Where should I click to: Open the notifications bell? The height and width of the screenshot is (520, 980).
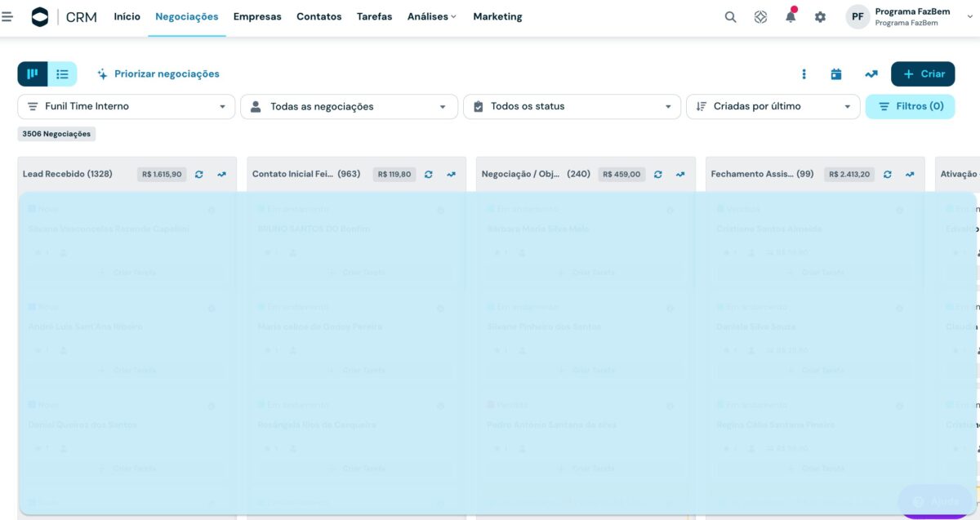tap(791, 16)
